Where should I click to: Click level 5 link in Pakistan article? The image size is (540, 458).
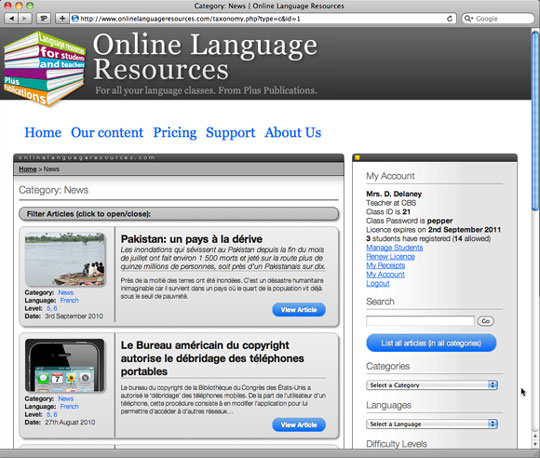click(x=49, y=308)
